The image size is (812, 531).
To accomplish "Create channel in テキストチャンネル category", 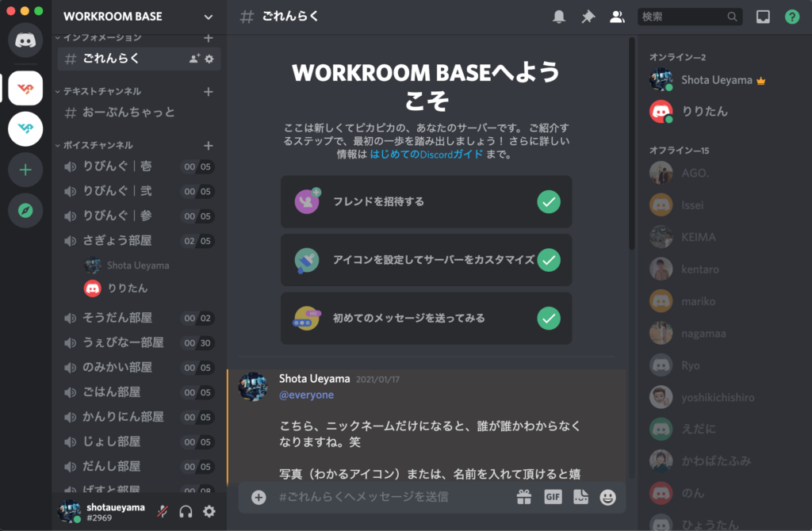I will click(209, 92).
